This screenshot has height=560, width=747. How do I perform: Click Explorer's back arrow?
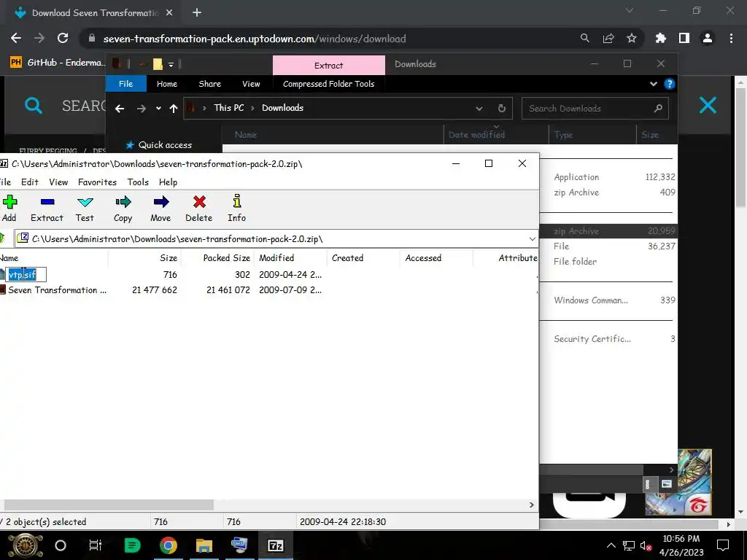pos(120,109)
